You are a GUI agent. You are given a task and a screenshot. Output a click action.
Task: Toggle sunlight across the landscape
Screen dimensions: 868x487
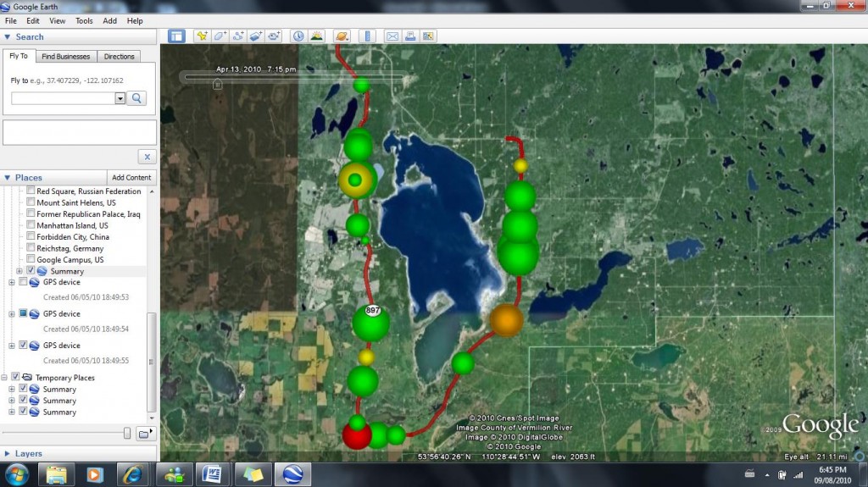317,36
